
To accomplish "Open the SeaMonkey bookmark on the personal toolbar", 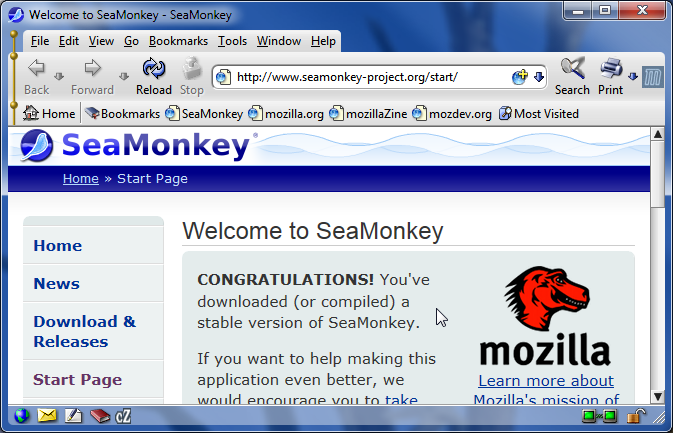I will (x=204, y=114).
